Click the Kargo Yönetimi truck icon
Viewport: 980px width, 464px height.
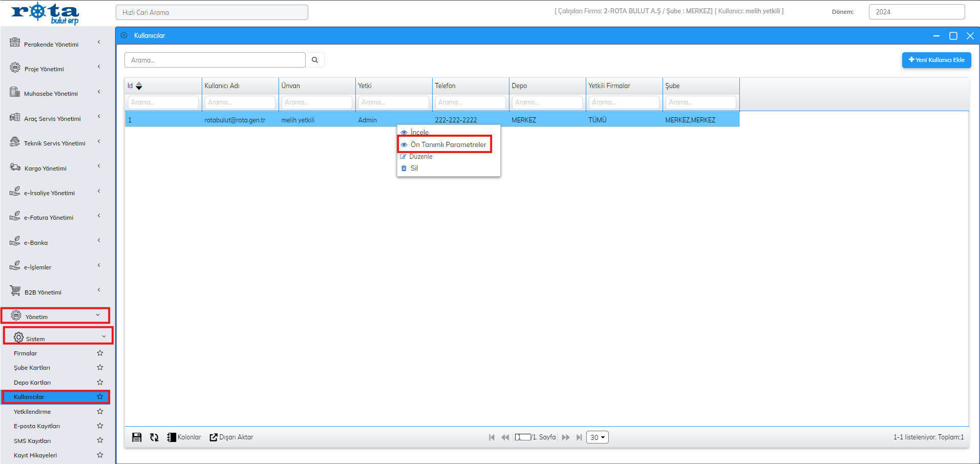tap(15, 167)
